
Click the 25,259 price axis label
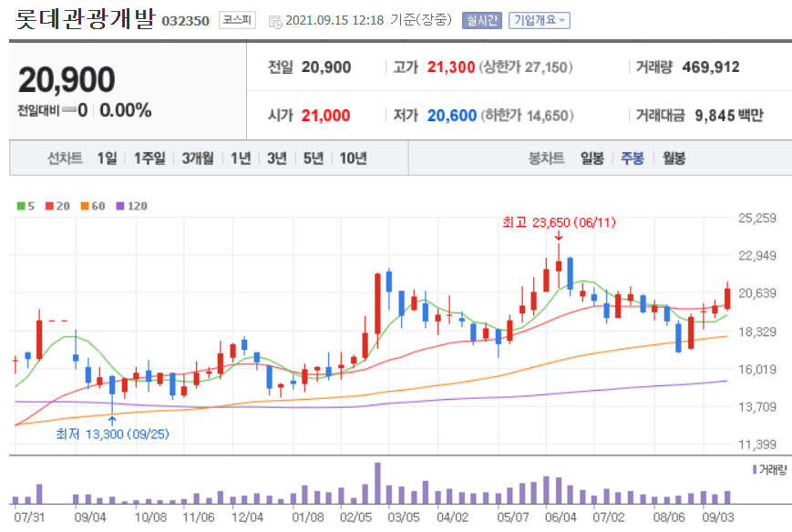[x=757, y=218]
